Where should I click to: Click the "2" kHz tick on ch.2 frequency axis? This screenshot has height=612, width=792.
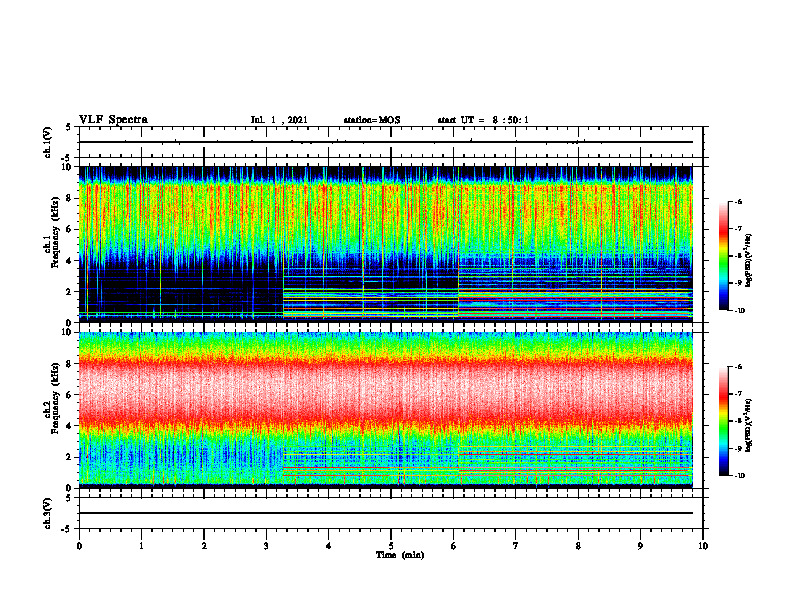(x=70, y=457)
